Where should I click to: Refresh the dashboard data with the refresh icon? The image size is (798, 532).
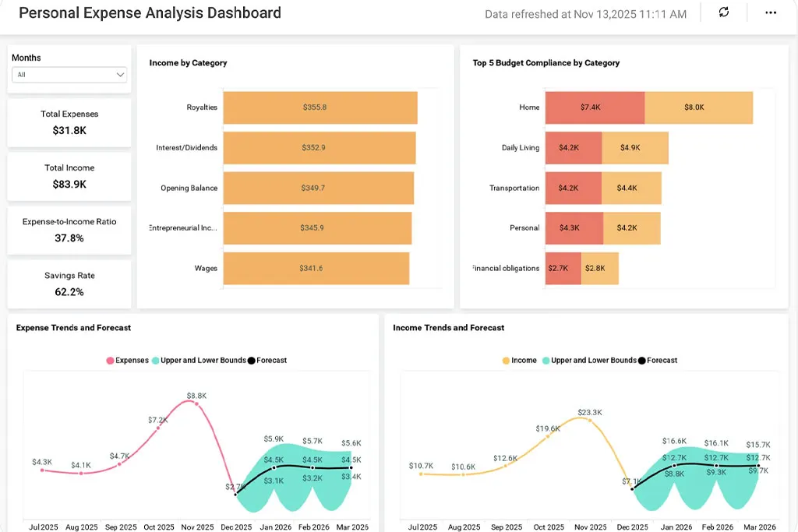(724, 12)
